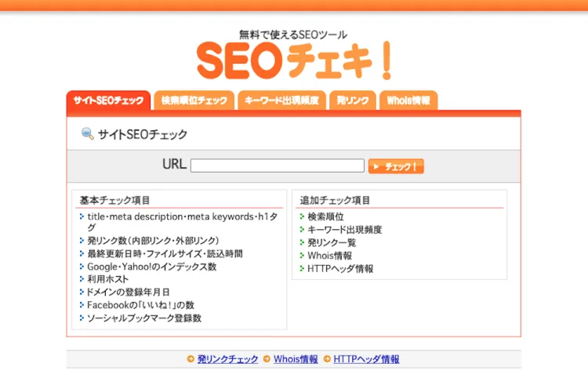Select the サイトSEOチェック tab

[108, 100]
